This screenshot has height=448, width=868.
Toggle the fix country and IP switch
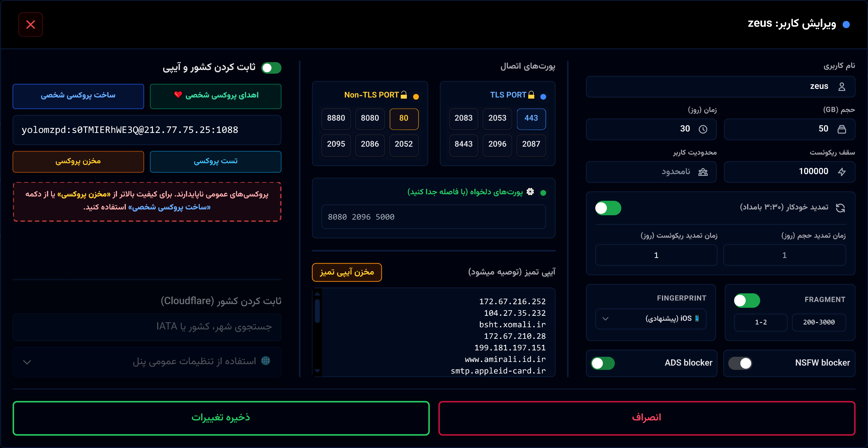(x=272, y=68)
